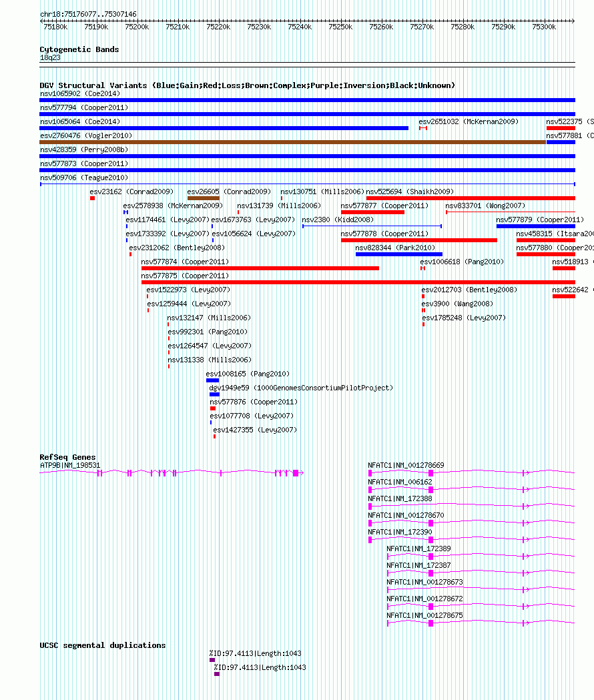This screenshot has width=594, height=700.
Task: Open nsv130751 (Mills2006) variant label
Action: click(322, 192)
